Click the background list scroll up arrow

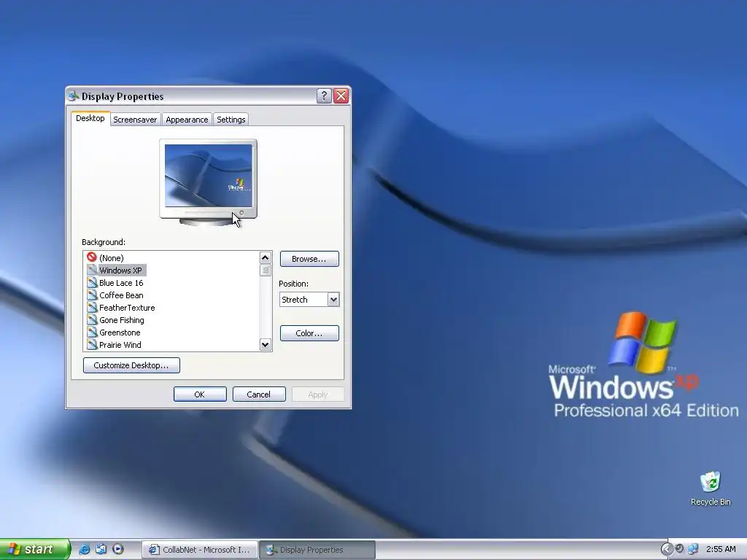(x=266, y=257)
